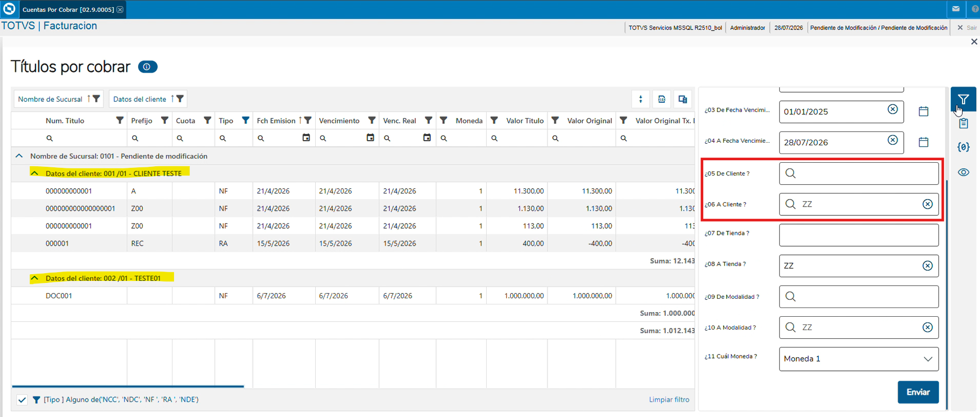The width and height of the screenshot is (980, 417).
Task: Open the mail icon in top bar
Action: point(955,9)
